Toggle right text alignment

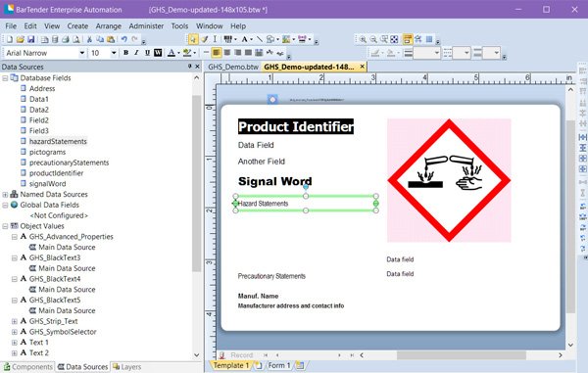coord(238,53)
